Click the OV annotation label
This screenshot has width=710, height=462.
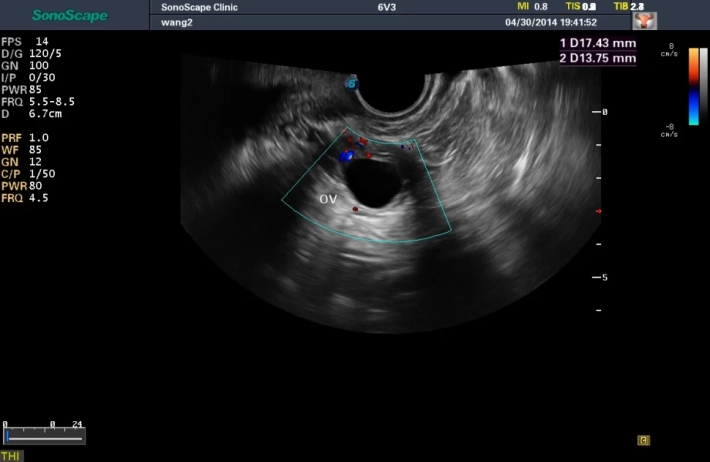click(x=327, y=199)
